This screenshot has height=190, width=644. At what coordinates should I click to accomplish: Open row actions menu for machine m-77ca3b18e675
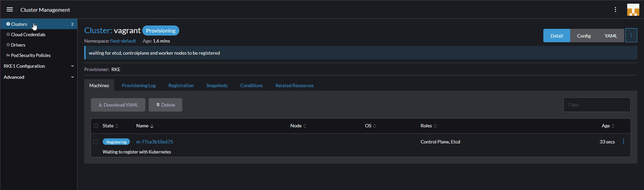click(x=623, y=141)
